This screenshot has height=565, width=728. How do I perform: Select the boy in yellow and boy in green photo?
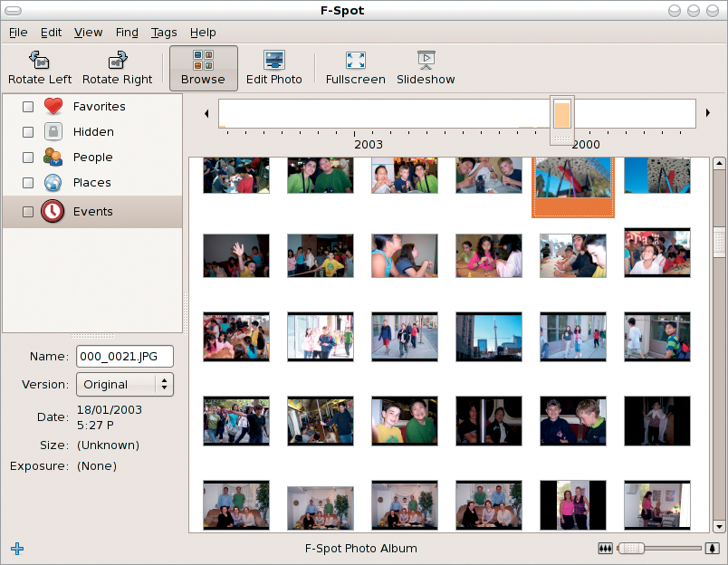405,421
